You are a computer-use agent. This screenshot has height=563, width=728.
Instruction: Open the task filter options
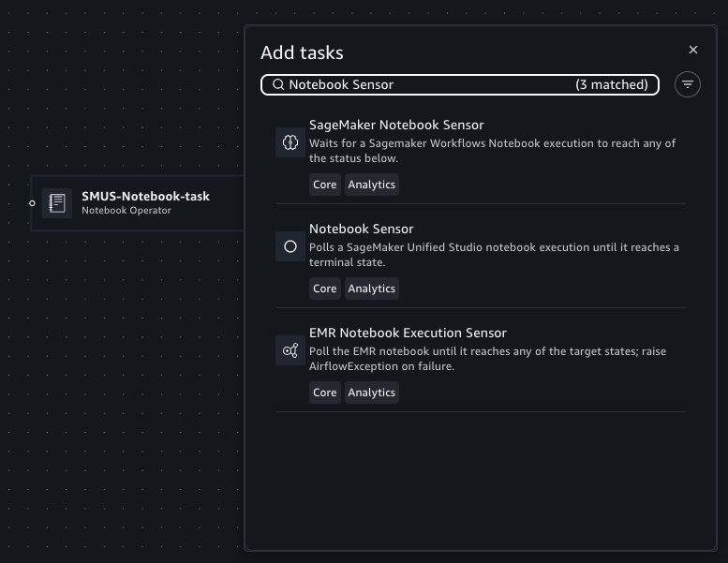[x=687, y=84]
